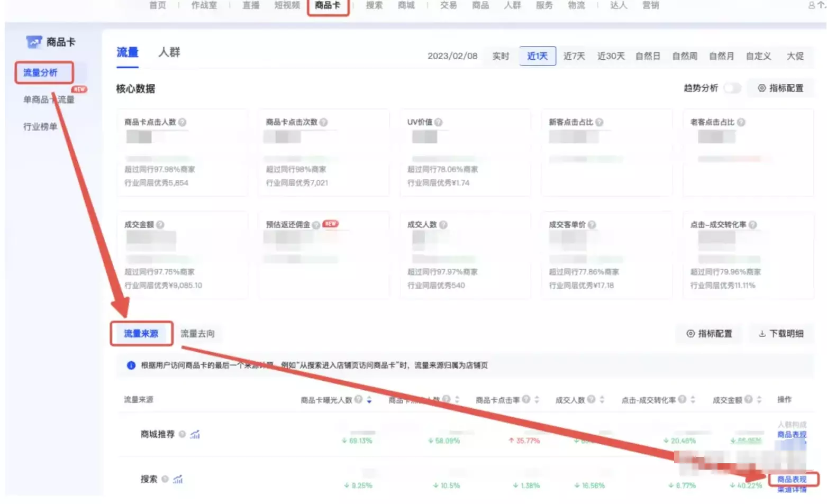Click the help icon next to 成交客单价
Viewport: 827px width, 504px height.
(592, 225)
